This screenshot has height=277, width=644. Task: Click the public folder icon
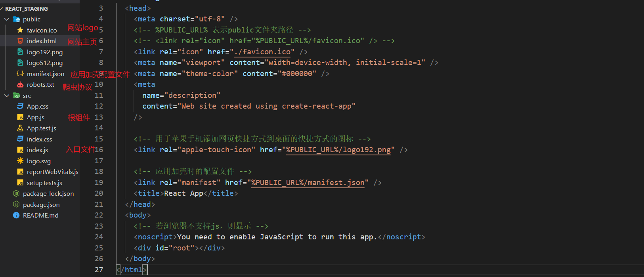coord(16,19)
